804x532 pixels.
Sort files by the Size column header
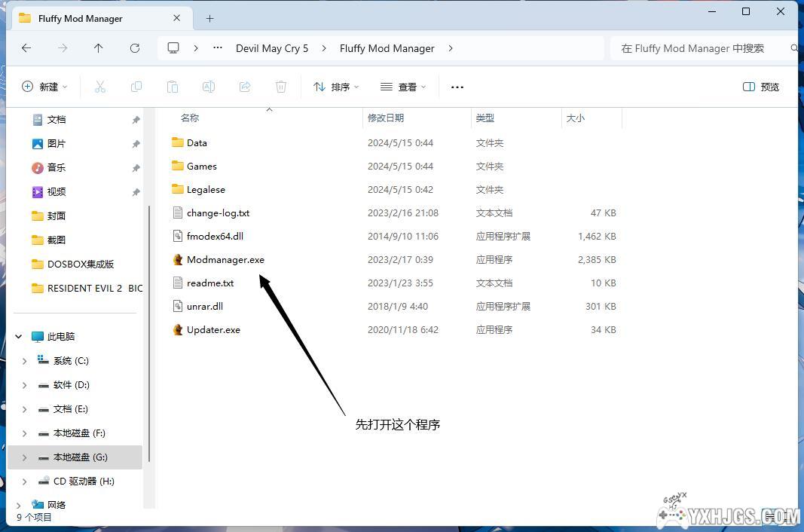pyautogui.click(x=576, y=118)
